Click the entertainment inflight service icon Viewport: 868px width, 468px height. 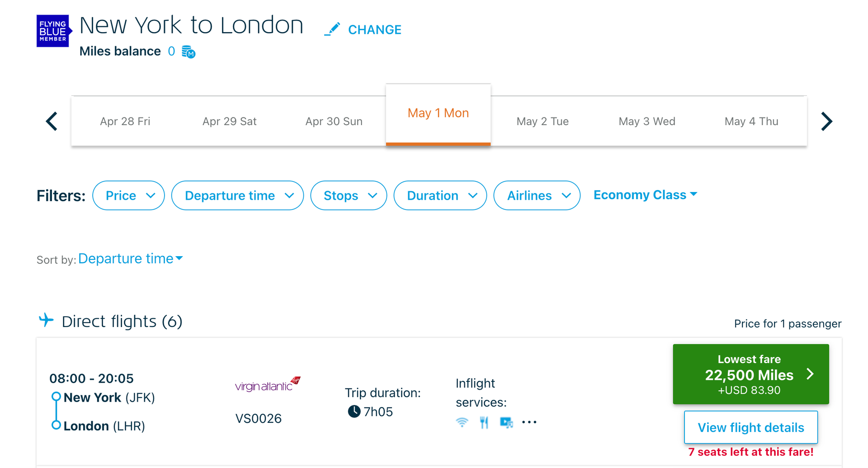pyautogui.click(x=506, y=422)
